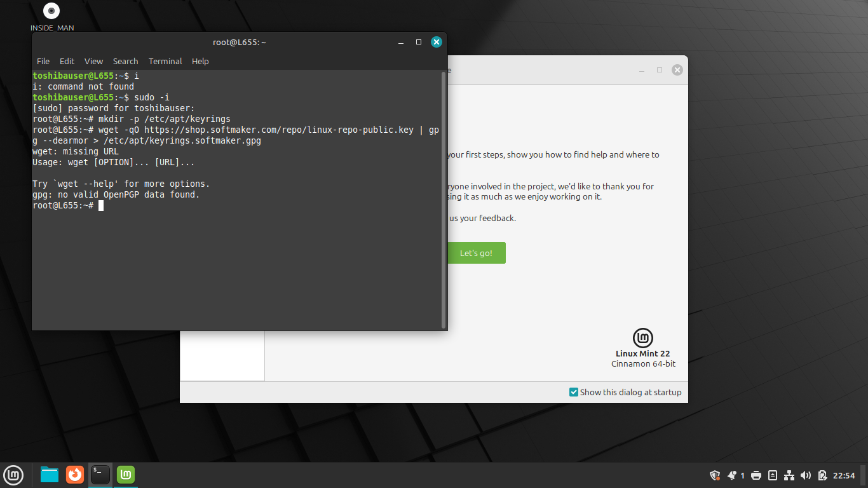Open the Search menu in the terminal
The height and width of the screenshot is (488, 868).
pos(125,62)
